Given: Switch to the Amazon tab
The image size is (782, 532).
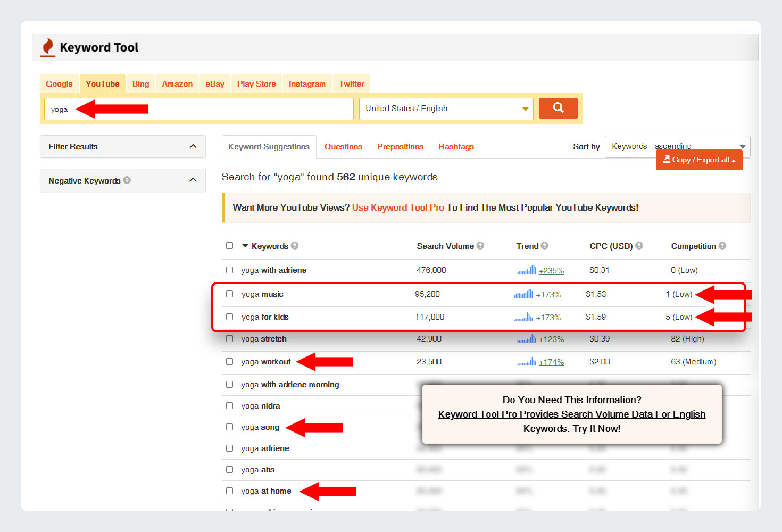Looking at the screenshot, I should (177, 84).
